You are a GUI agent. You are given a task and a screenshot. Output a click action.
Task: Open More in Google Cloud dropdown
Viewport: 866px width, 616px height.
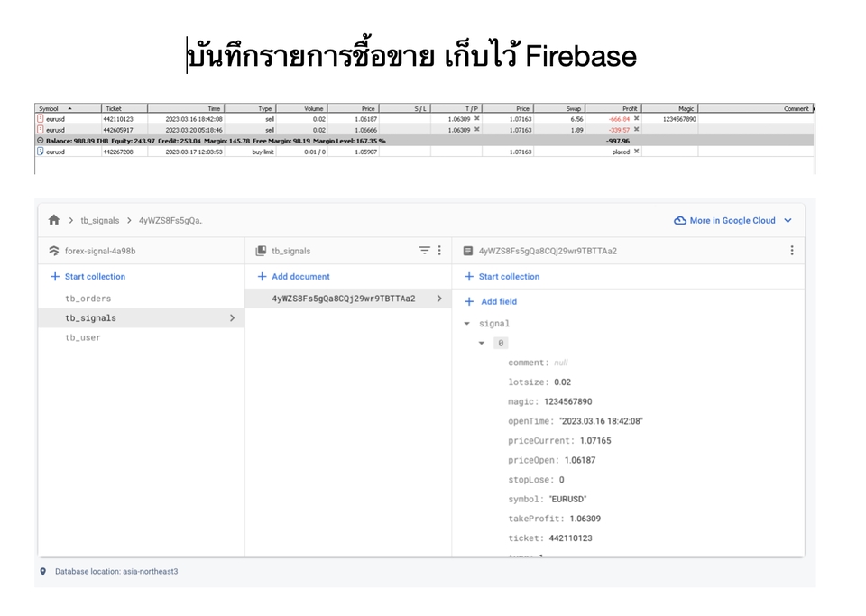point(732,220)
